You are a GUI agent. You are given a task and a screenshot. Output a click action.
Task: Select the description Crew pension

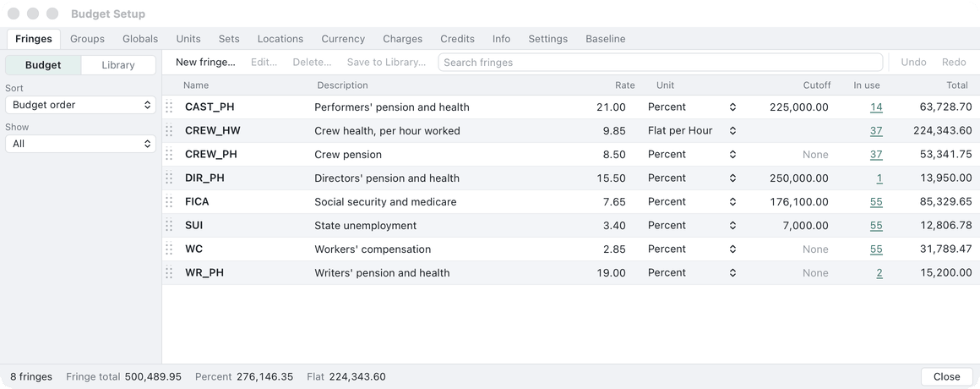(348, 155)
